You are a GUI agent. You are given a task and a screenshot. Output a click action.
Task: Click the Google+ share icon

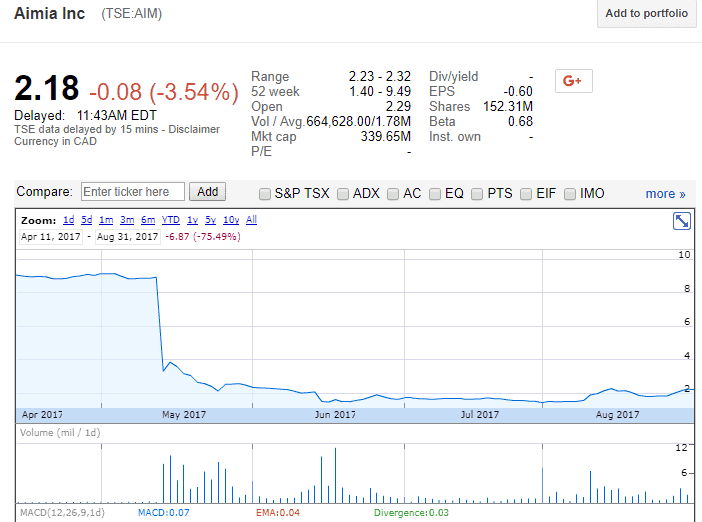[x=574, y=81]
